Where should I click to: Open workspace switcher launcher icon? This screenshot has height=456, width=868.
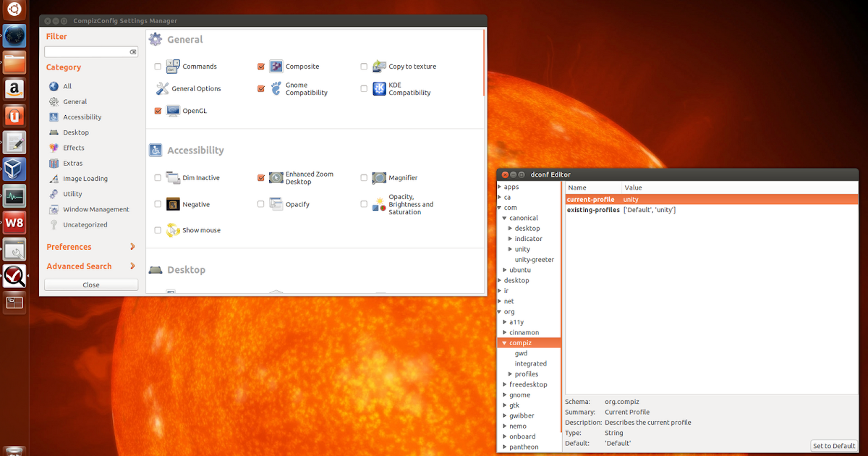point(14,303)
